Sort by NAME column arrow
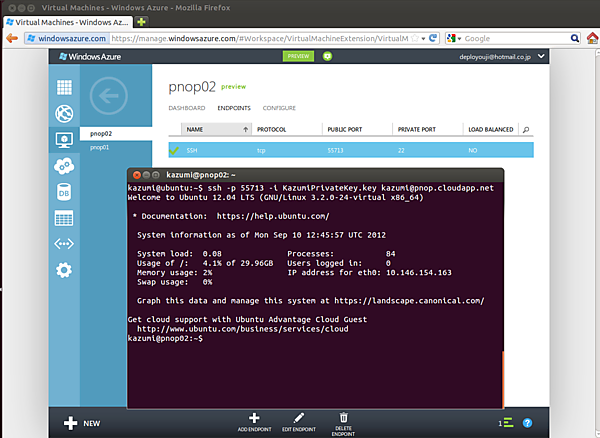Viewport: 600px width, 438px height. 246,129
